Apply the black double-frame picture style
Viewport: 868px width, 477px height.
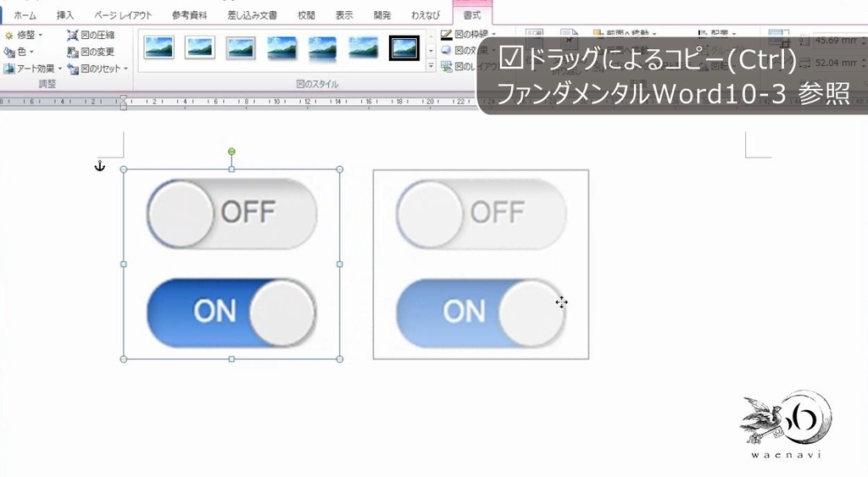click(x=404, y=48)
